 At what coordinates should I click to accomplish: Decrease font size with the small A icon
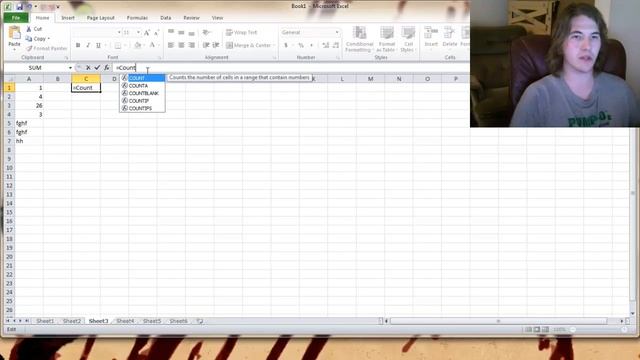click(x=156, y=33)
